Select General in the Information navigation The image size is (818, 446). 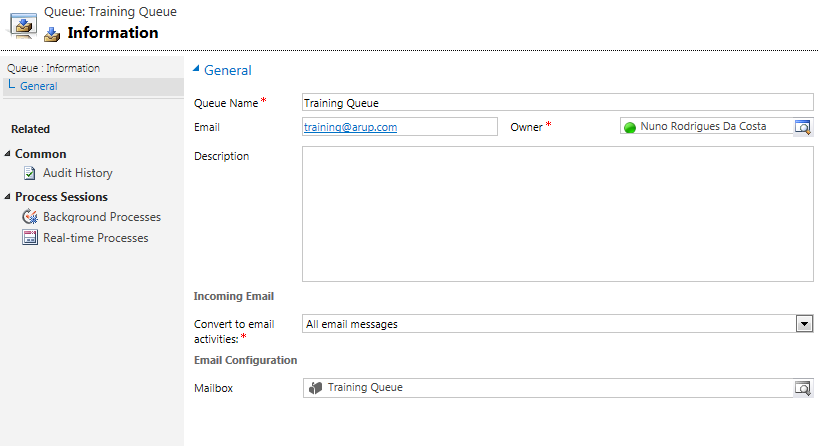coord(39,86)
